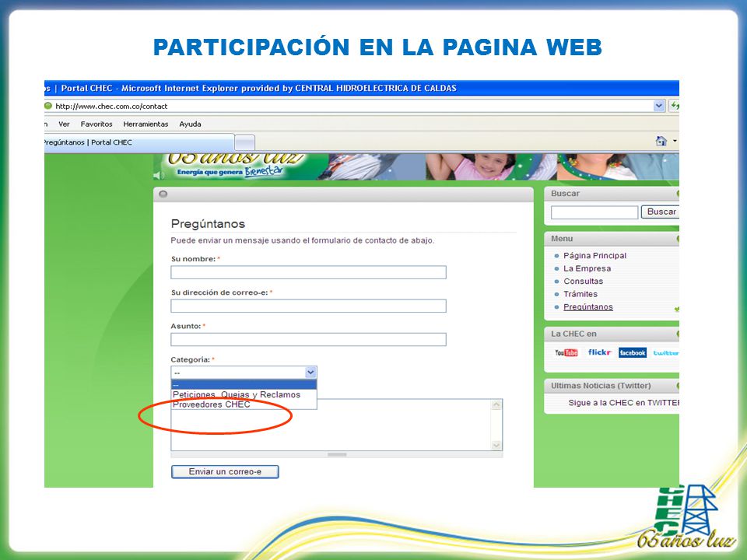The height and width of the screenshot is (560, 747).
Task: Open the facebook logo link
Action: pos(632,353)
